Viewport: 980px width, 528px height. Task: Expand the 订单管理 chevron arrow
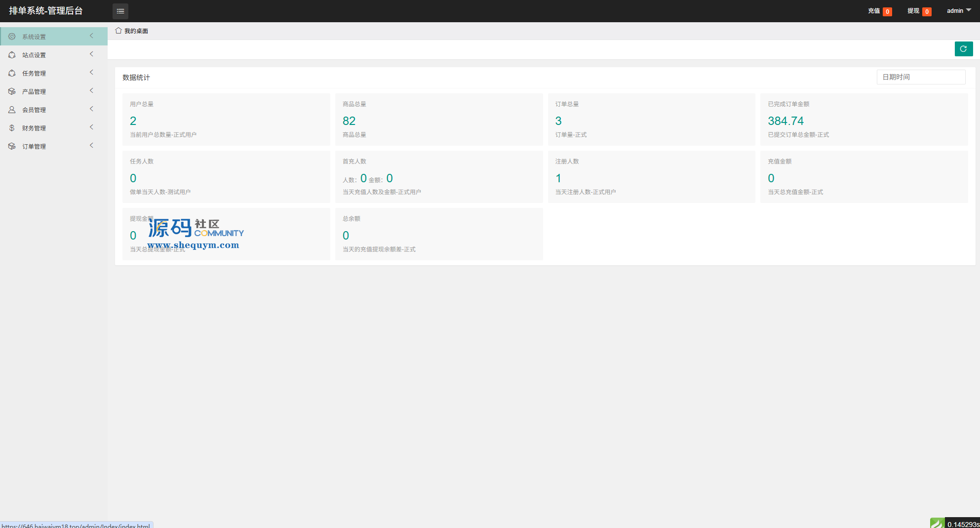(91, 146)
